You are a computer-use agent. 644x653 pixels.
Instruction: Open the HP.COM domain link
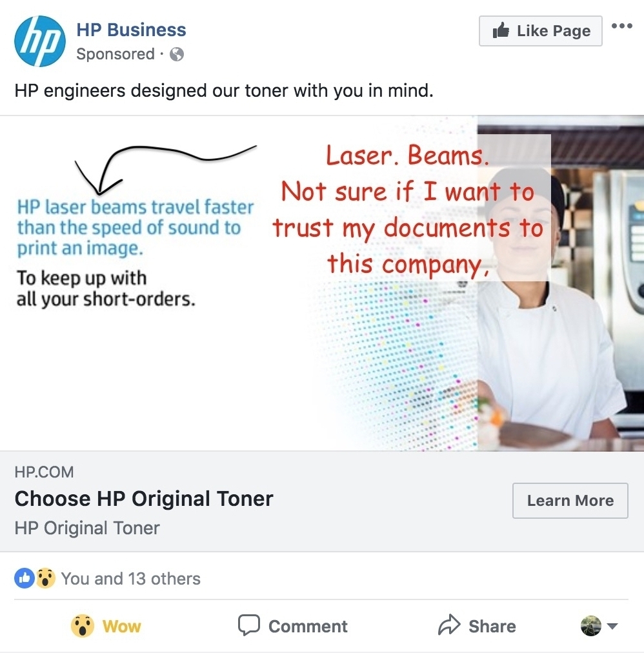(44, 472)
